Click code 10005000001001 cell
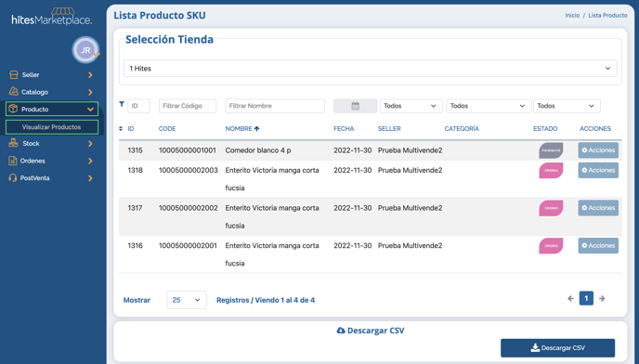Image resolution: width=639 pixels, height=364 pixels. click(187, 150)
